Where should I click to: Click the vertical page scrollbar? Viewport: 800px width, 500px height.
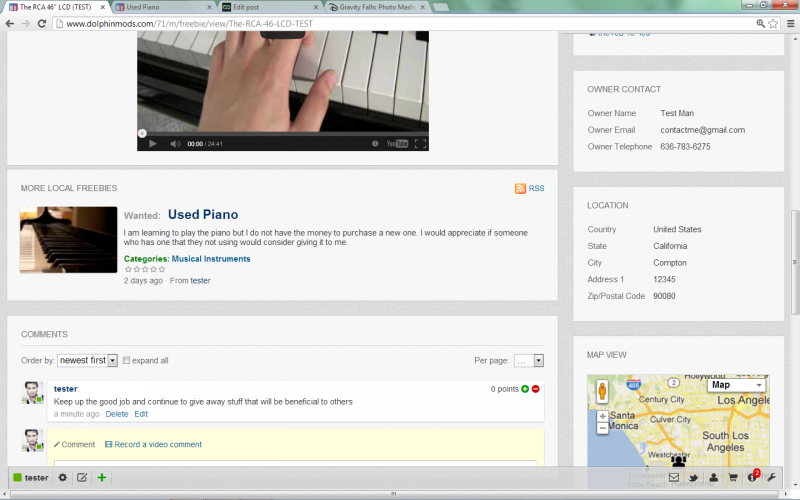point(794,262)
